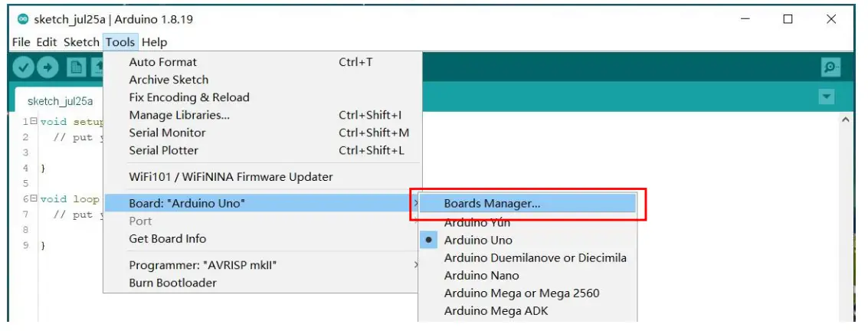This screenshot has width=868, height=331.
Task: Select Arduino Duemilanove or Diecimila board
Action: coord(528,258)
